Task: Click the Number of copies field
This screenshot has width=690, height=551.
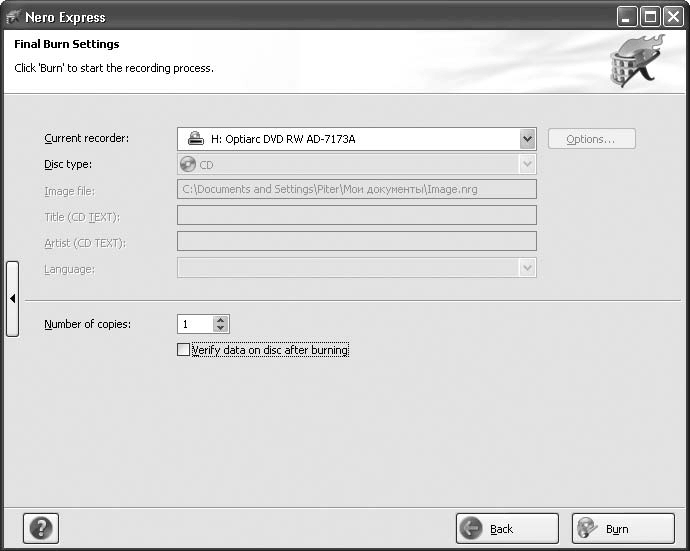Action: (195, 324)
